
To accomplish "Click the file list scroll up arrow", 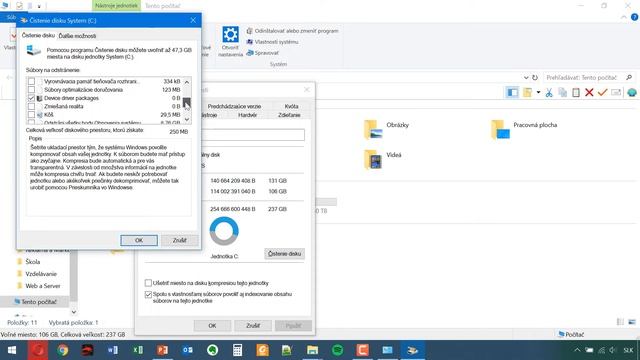I will pos(187,82).
